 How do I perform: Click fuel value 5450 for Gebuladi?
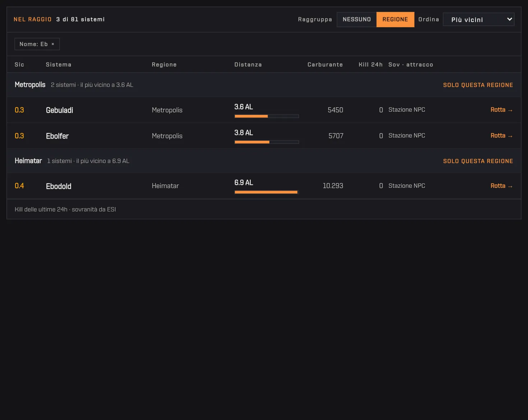coord(335,110)
